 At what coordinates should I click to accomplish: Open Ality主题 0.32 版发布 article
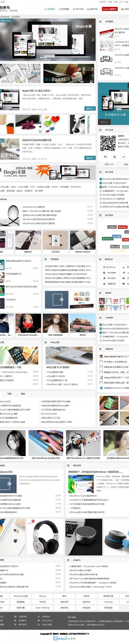(x=58, y=367)
